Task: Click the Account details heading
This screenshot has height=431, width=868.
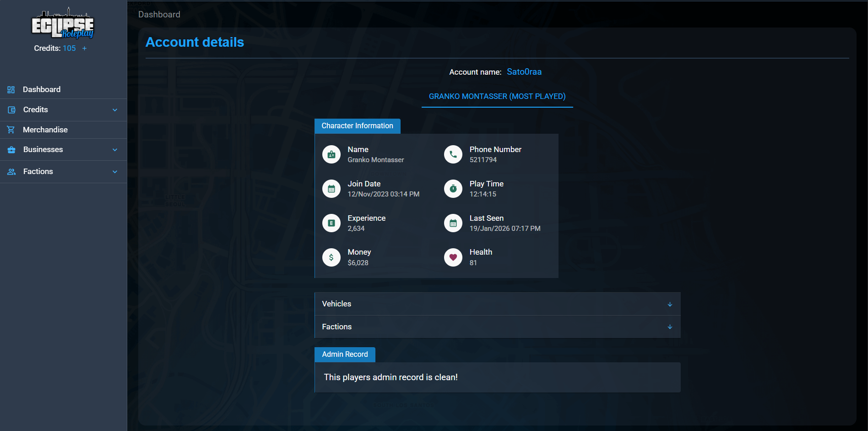Action: click(195, 42)
